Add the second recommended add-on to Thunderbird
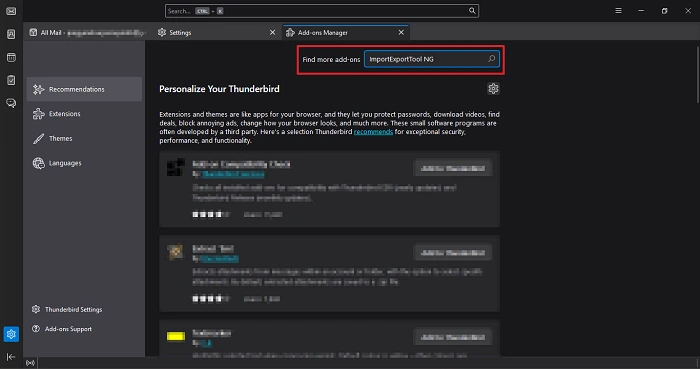Screen dimensions: 700x369 click(453, 253)
